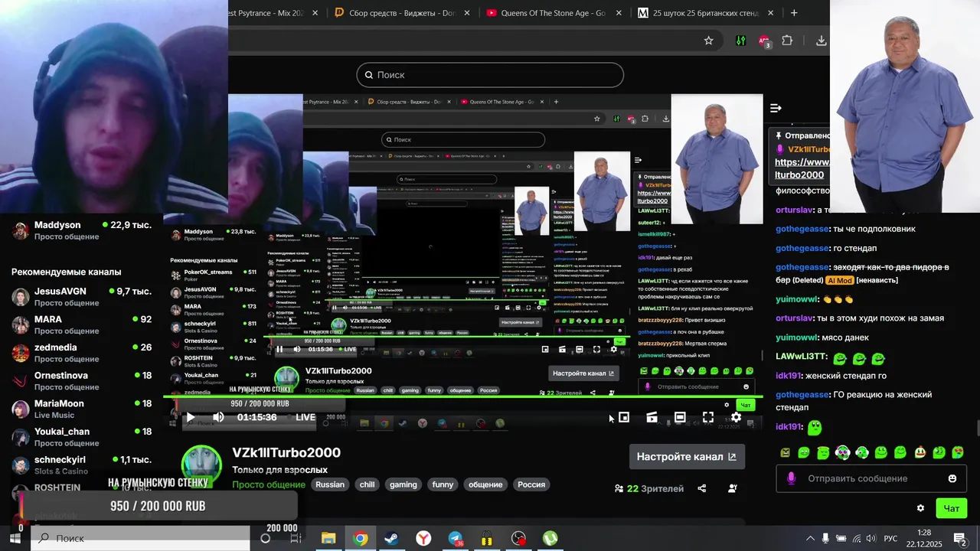Image resolution: width=980 pixels, height=551 pixels.
Task: Switch input language РУС in tray
Action: point(890,538)
